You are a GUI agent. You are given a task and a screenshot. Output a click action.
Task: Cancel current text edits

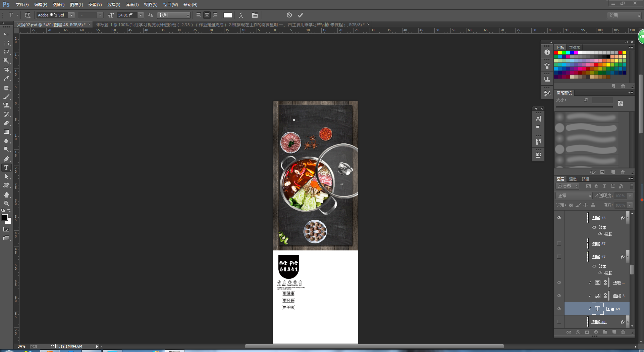tap(289, 15)
